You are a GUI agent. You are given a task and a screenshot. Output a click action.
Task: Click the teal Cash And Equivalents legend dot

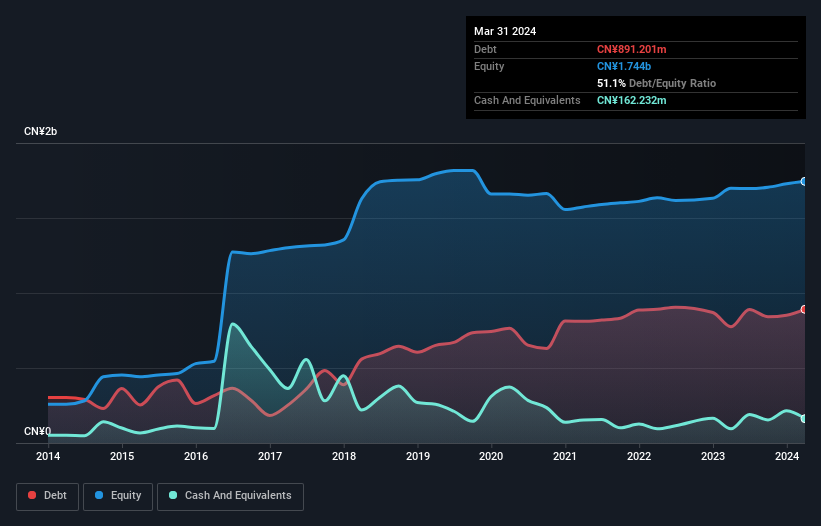[x=173, y=495]
